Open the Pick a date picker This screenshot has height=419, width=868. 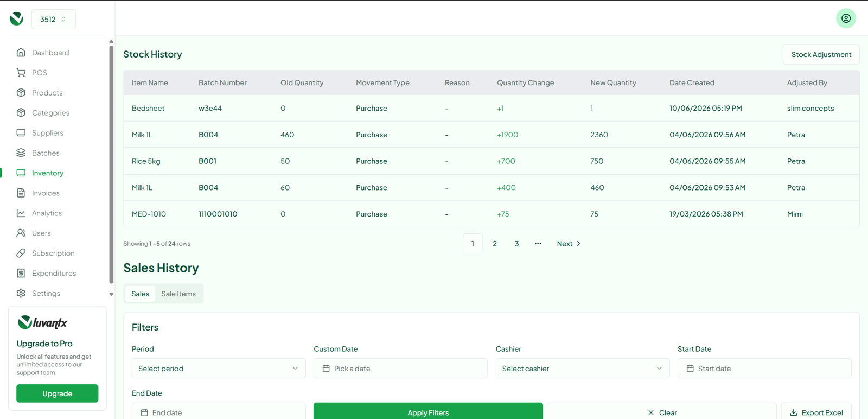pos(400,369)
